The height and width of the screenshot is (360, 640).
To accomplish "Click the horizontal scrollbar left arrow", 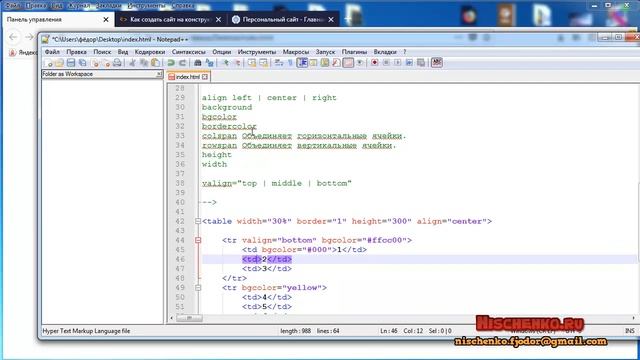I will [x=171, y=318].
